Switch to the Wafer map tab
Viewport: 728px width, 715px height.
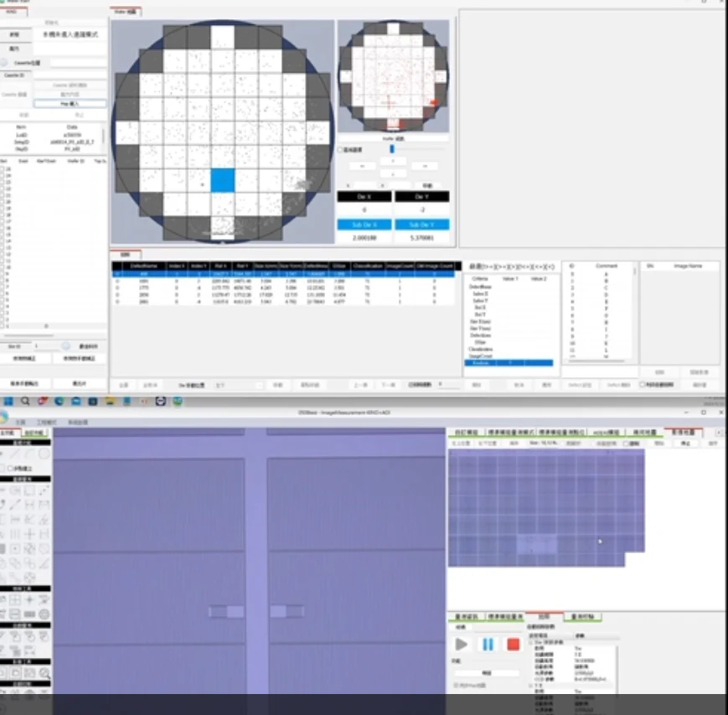[x=126, y=12]
